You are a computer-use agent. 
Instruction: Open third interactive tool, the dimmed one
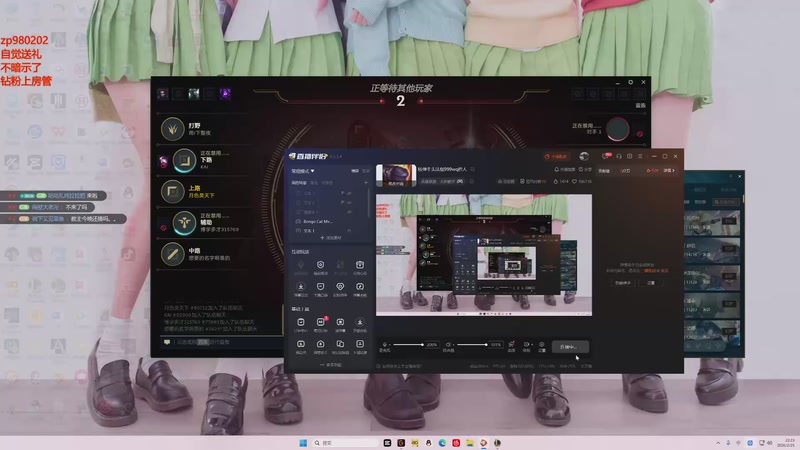point(340,267)
